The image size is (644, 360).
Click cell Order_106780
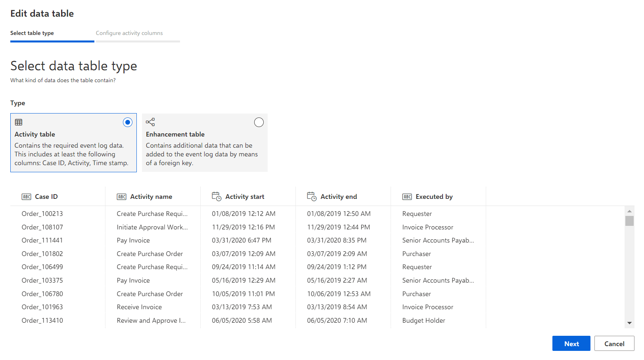[x=42, y=294]
